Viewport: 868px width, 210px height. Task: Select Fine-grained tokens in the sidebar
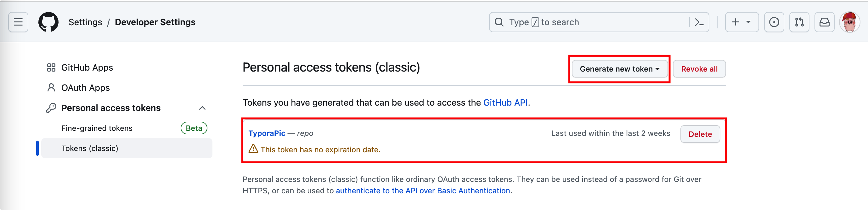(x=97, y=128)
